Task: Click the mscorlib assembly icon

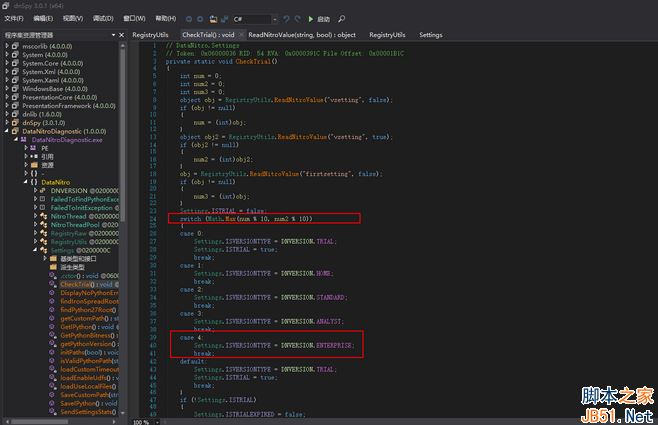Action: 15,46
